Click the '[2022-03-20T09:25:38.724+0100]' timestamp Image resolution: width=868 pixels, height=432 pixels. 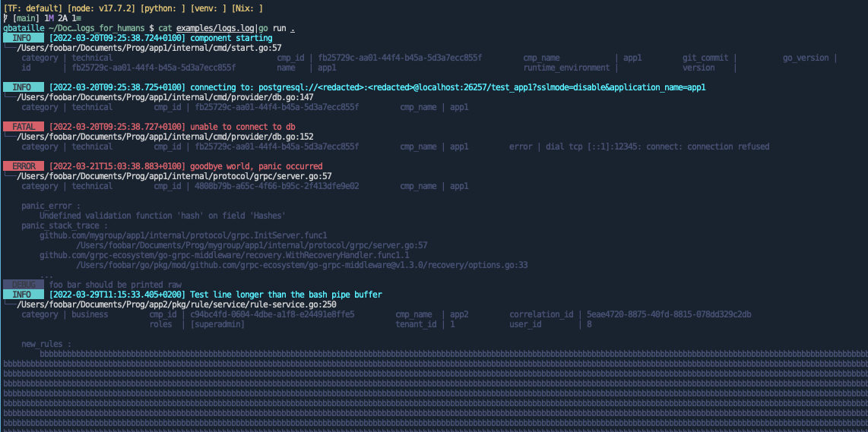click(117, 38)
